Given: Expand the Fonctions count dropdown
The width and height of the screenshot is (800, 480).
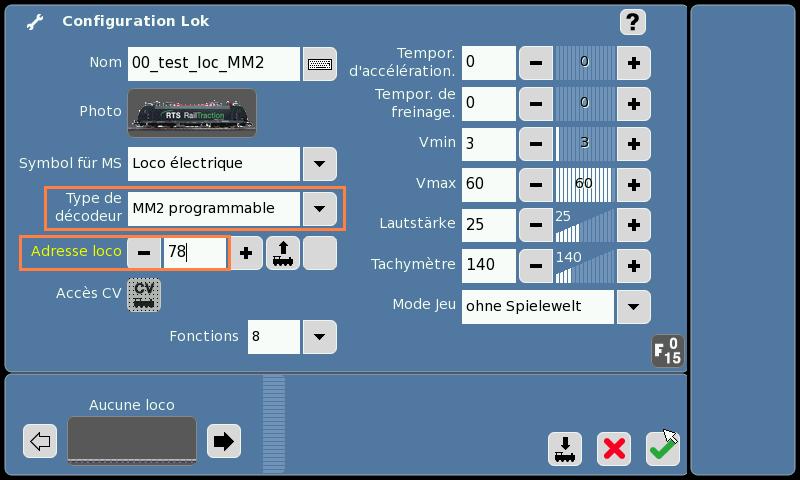Looking at the screenshot, I should (320, 337).
